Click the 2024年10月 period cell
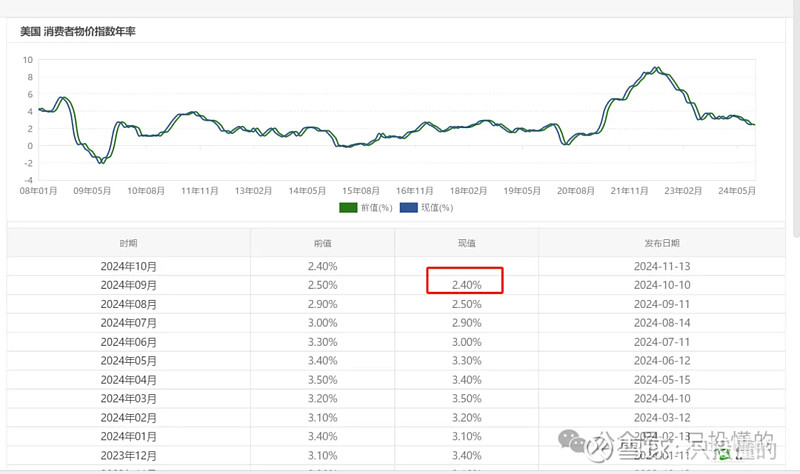800x474 pixels. coord(129,266)
